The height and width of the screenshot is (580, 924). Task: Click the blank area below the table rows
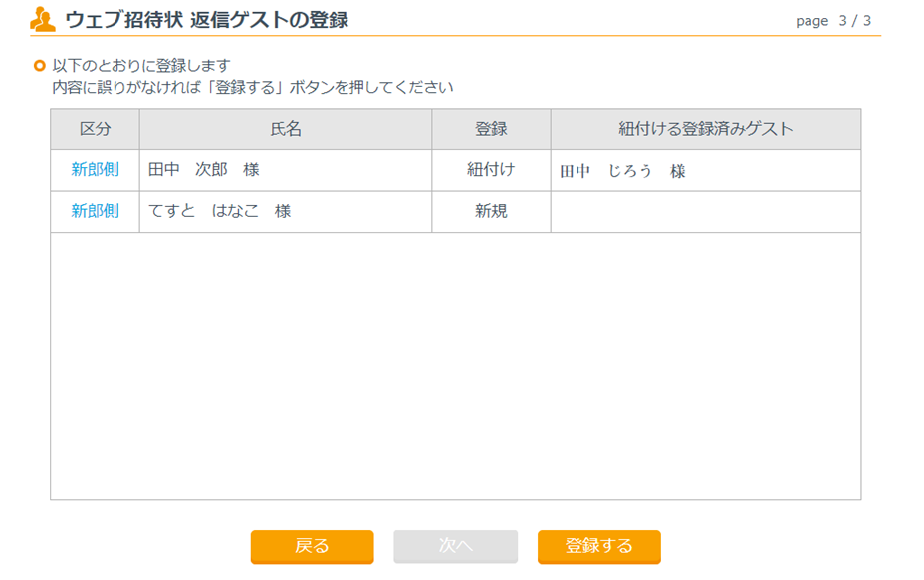[x=455, y=366]
